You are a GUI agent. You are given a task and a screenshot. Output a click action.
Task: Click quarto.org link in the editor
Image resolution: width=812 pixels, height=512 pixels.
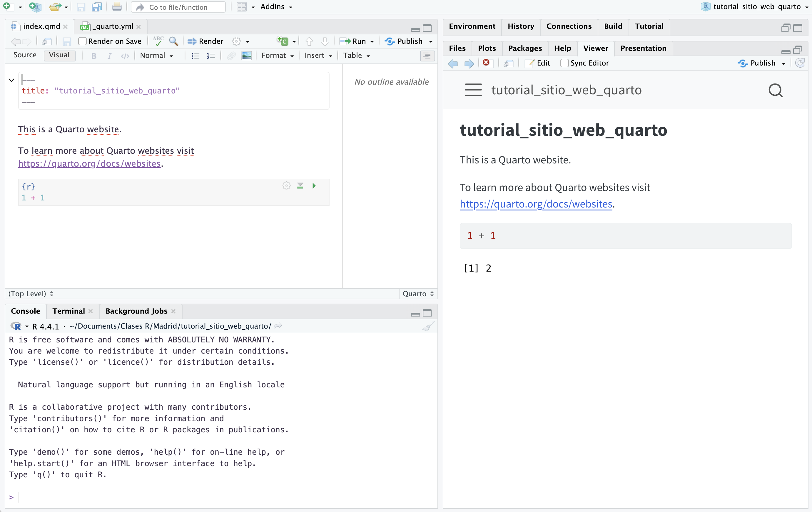(x=89, y=163)
